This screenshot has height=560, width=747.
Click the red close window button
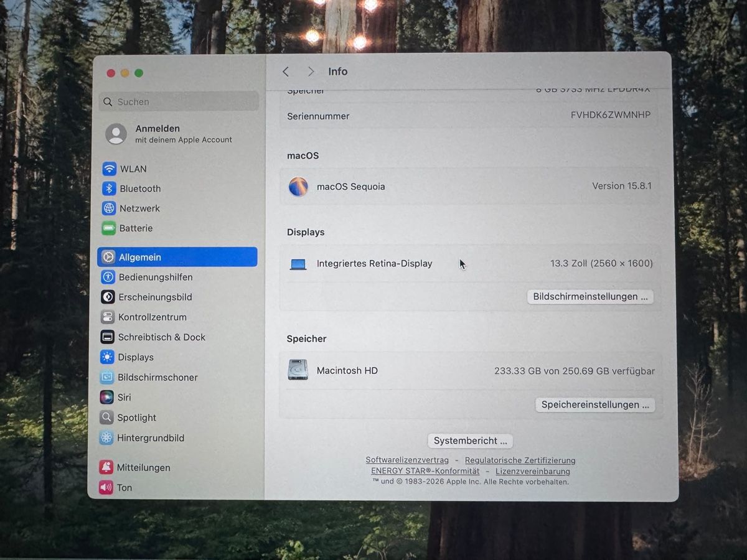[x=111, y=73]
